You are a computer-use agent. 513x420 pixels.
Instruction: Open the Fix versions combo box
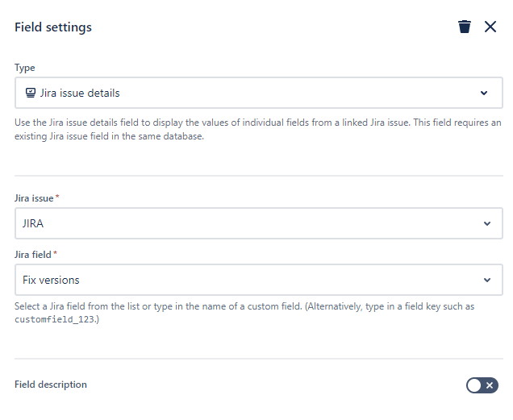click(258, 280)
